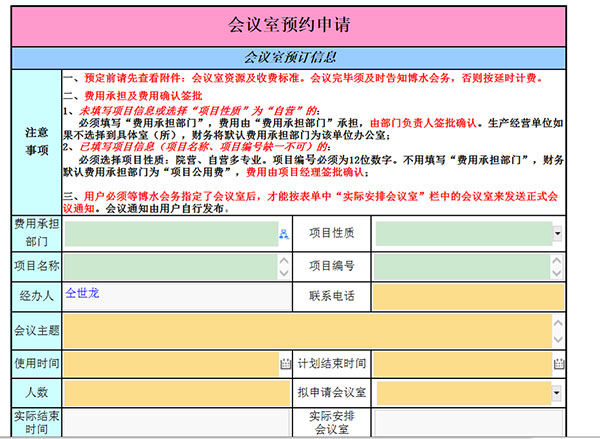Click the 拟申请会议室 label
Viewport: 600px width, 439px height.
pos(332,392)
